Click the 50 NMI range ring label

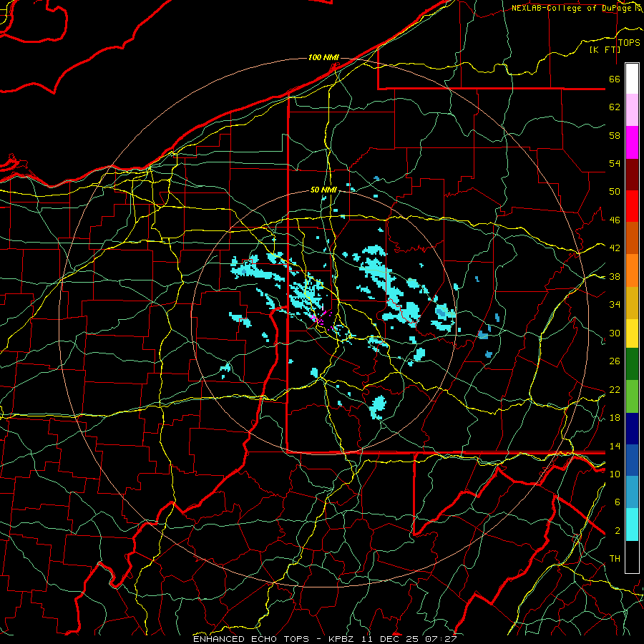point(323,190)
